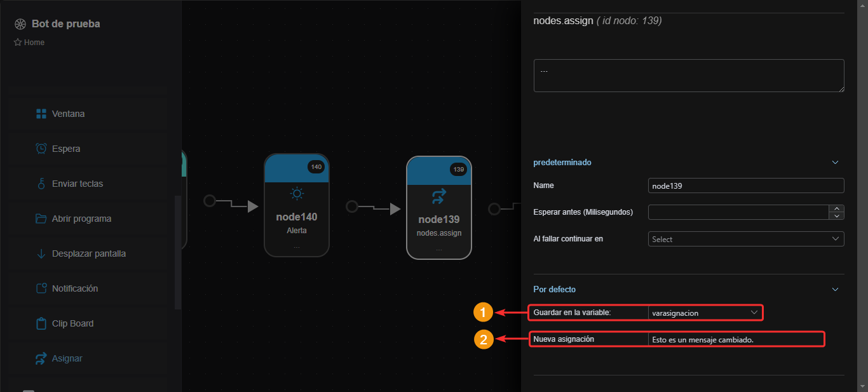The width and height of the screenshot is (868, 392).
Task: Click the Por defecto section heading
Action: tap(555, 290)
